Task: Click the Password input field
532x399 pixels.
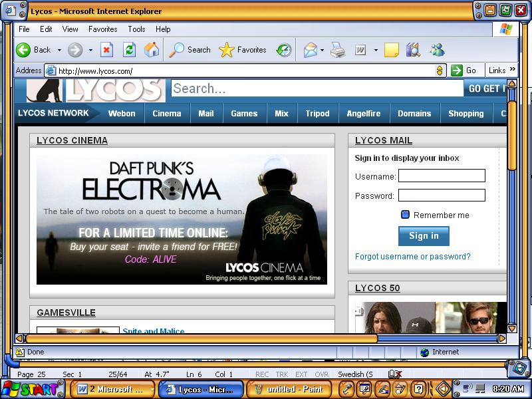Action: tap(442, 195)
